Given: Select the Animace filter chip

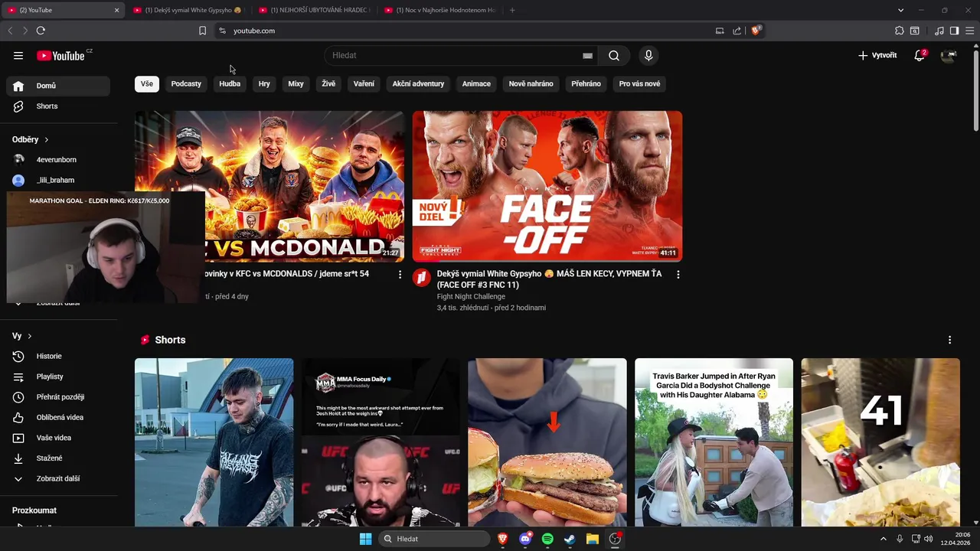Looking at the screenshot, I should pos(476,83).
